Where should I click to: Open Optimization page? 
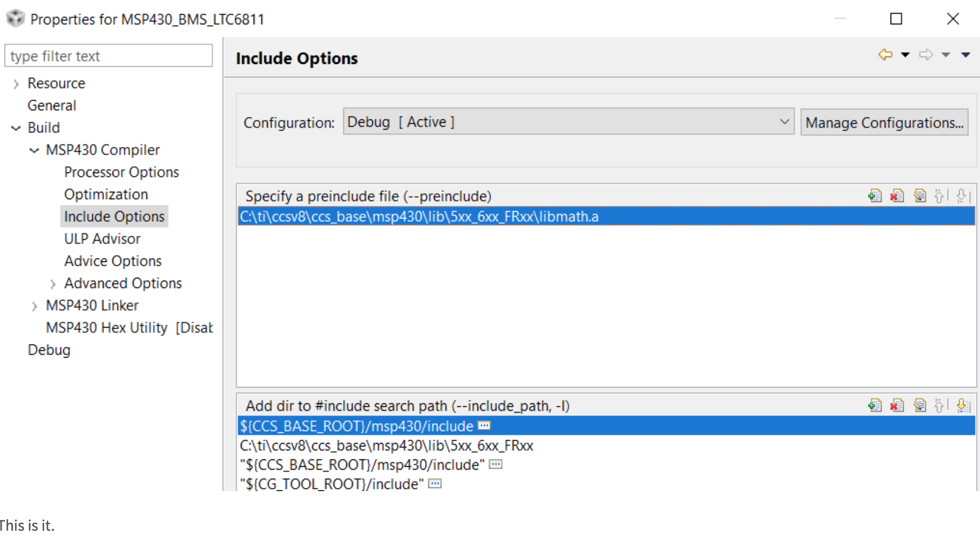(x=106, y=194)
